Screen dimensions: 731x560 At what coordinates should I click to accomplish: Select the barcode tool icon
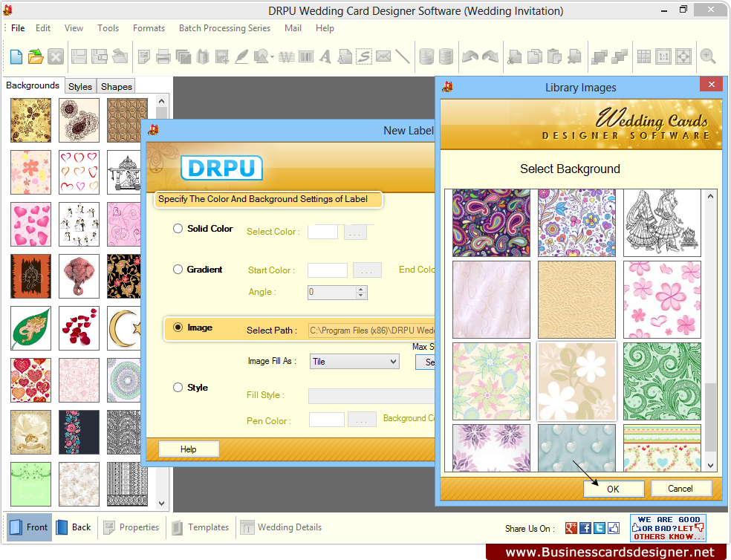click(306, 57)
